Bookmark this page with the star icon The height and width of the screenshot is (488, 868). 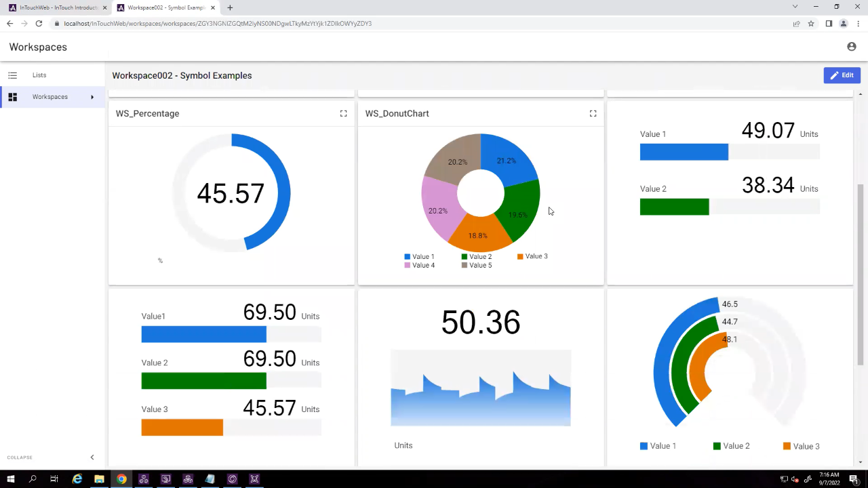(x=811, y=24)
